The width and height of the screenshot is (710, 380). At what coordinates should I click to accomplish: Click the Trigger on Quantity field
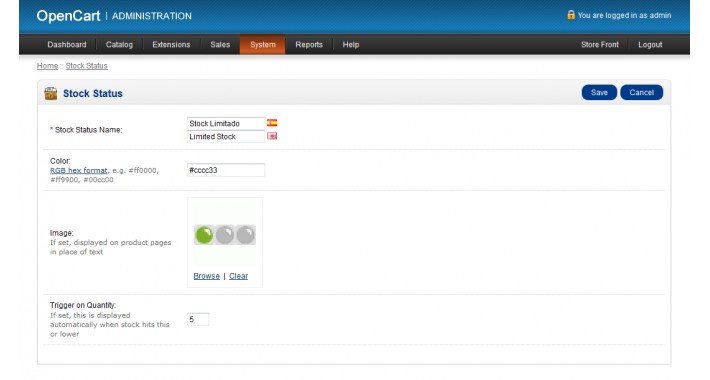tap(198, 319)
